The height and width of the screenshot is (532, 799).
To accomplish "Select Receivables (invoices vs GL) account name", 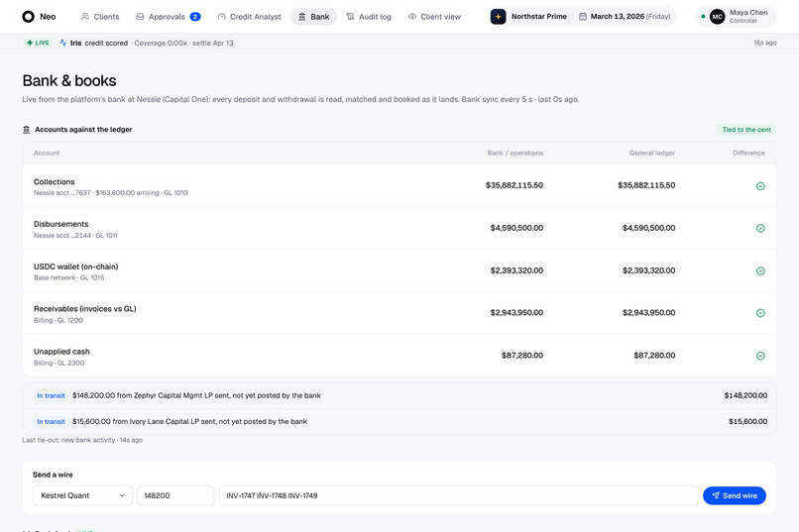I will tap(85, 308).
